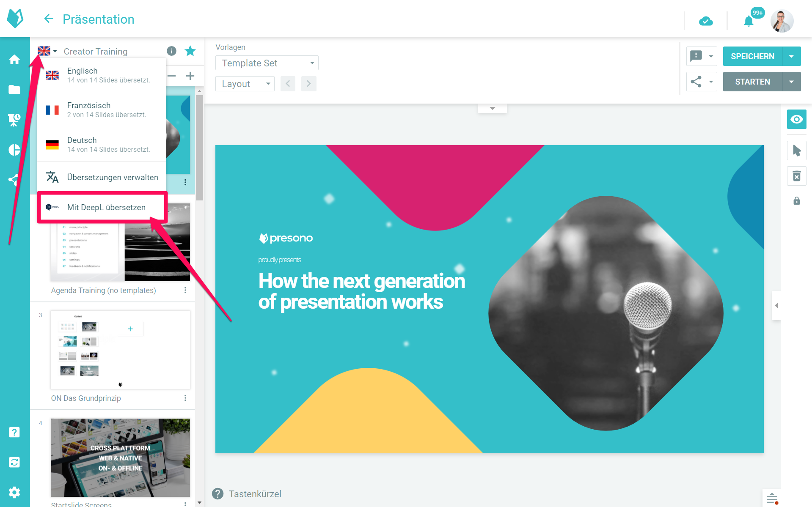Click the Präsentation title
This screenshot has height=507, width=812.
click(99, 19)
